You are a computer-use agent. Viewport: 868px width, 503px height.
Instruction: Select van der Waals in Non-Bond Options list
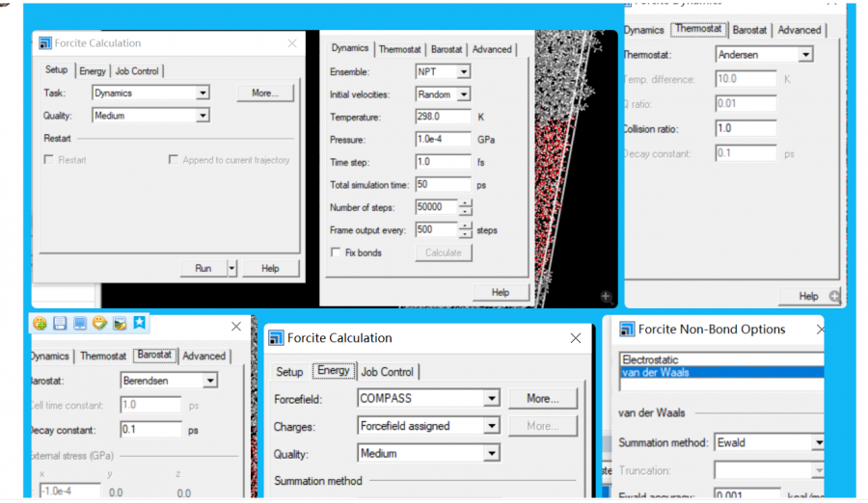(721, 372)
